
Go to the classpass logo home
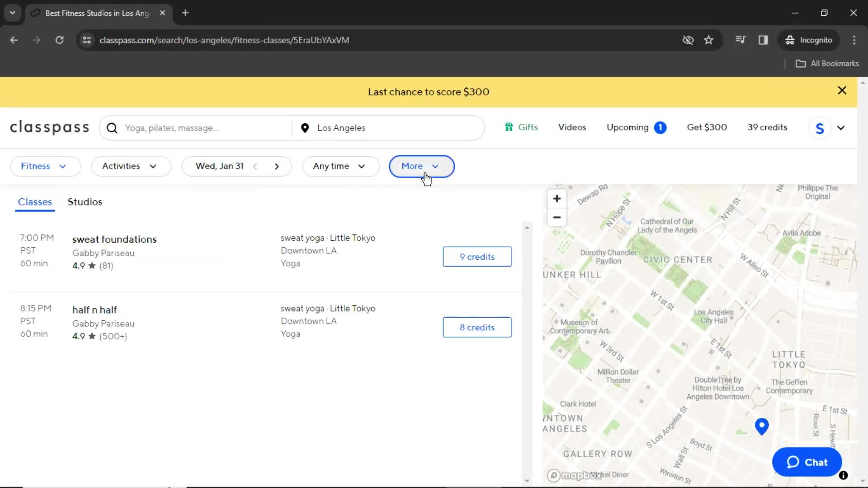[50, 127]
